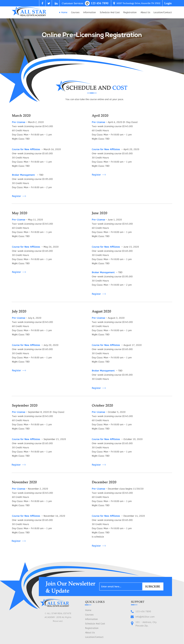Click the footer envelope email icon
This screenshot has width=184, height=644.
(132, 617)
